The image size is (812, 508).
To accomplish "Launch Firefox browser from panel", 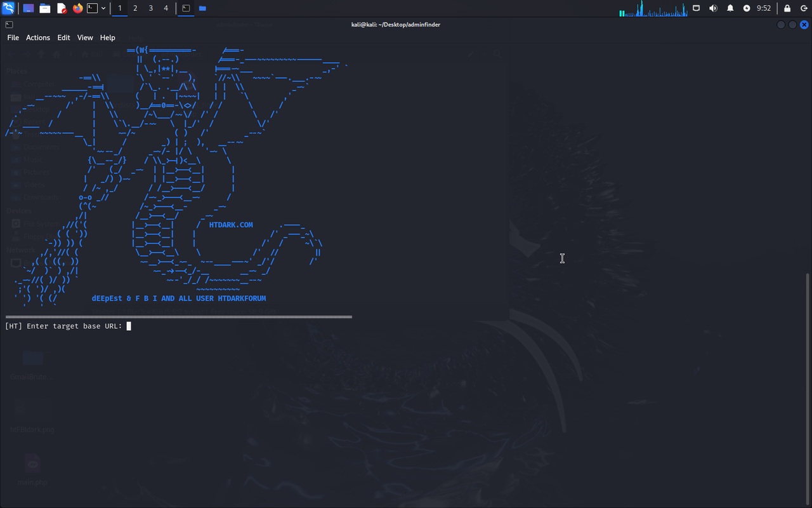I will pos(78,8).
